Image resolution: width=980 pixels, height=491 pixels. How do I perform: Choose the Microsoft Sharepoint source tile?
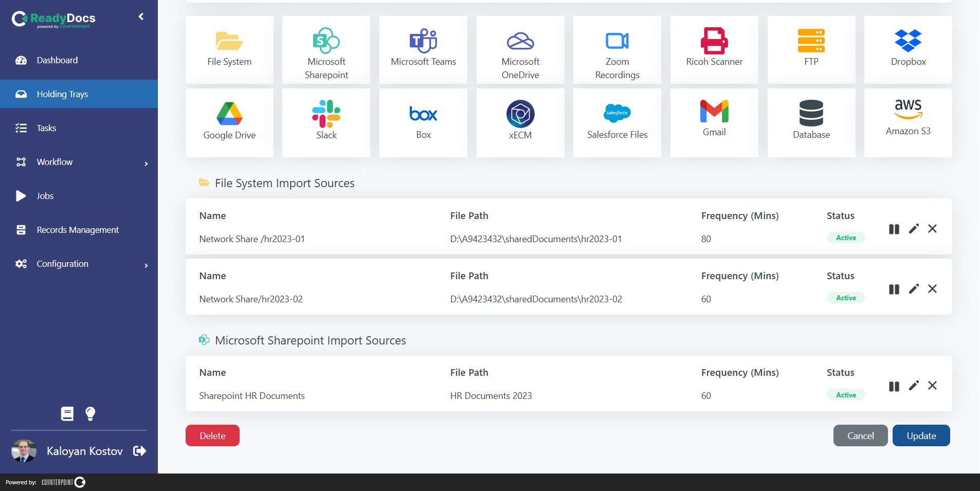(326, 50)
